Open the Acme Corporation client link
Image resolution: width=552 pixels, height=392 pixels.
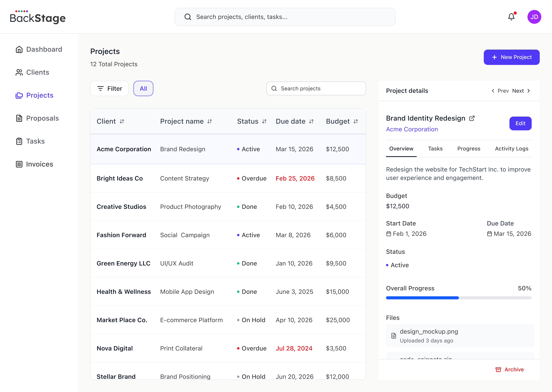pyautogui.click(x=412, y=129)
